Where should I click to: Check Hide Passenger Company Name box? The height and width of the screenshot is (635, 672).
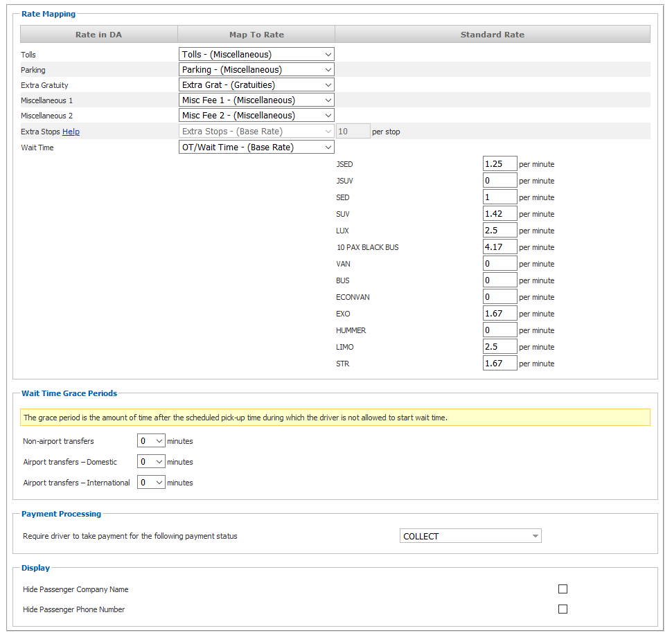563,589
